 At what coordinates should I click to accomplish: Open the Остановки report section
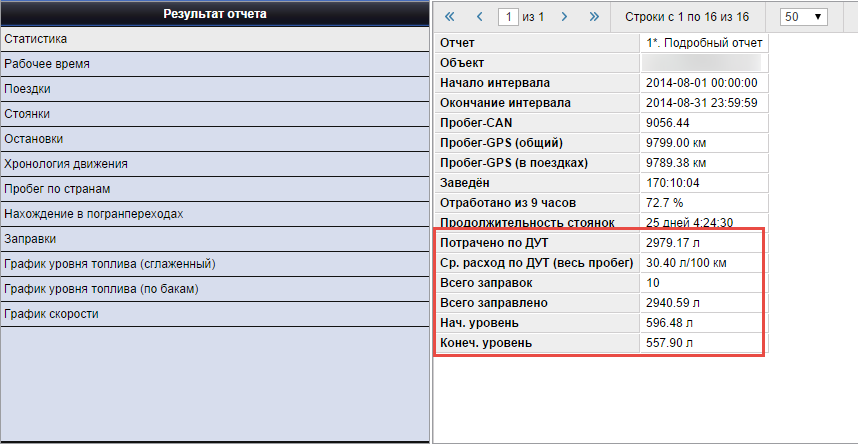coord(214,139)
